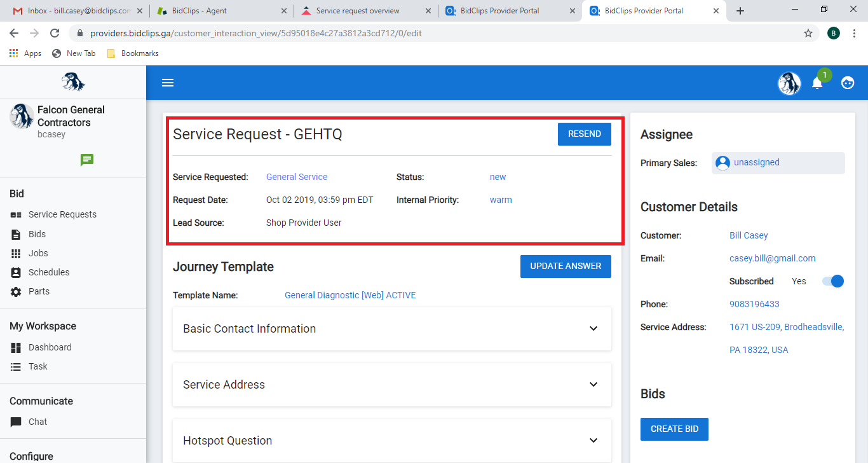The image size is (868, 463).
Task: Click the CREATE BID button
Action: coord(674,429)
